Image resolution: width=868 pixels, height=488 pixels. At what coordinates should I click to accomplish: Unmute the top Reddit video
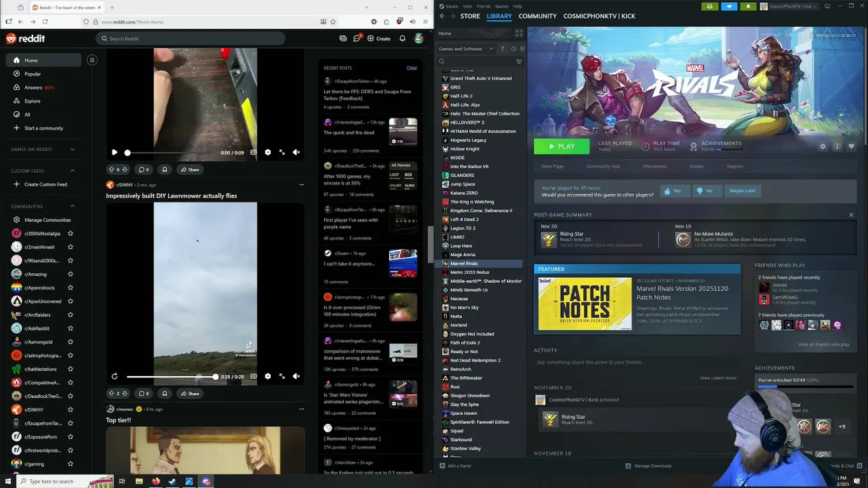[296, 152]
